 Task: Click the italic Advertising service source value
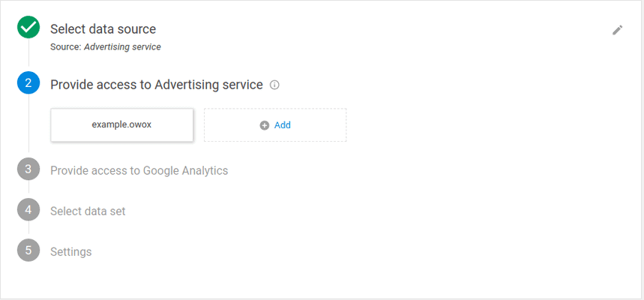(x=122, y=46)
